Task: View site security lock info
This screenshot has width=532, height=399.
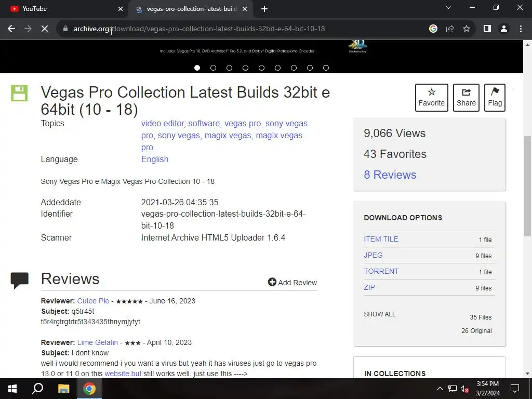Action: [x=65, y=29]
